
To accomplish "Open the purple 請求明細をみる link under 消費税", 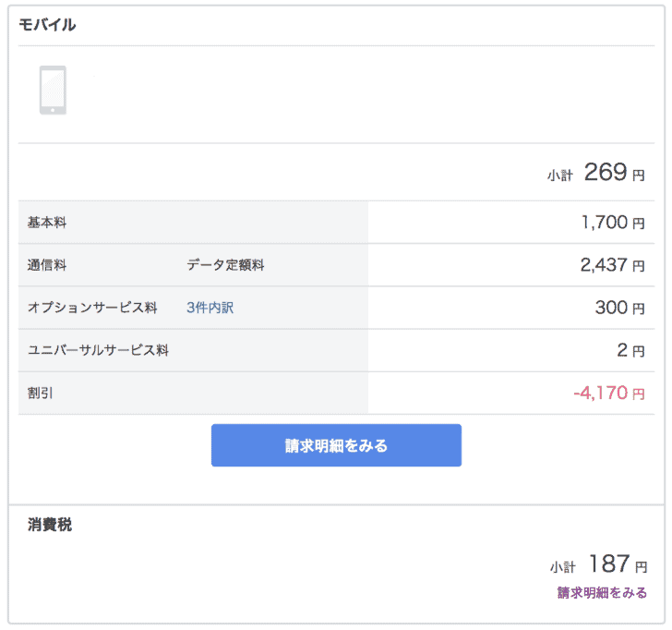I will pos(602,593).
